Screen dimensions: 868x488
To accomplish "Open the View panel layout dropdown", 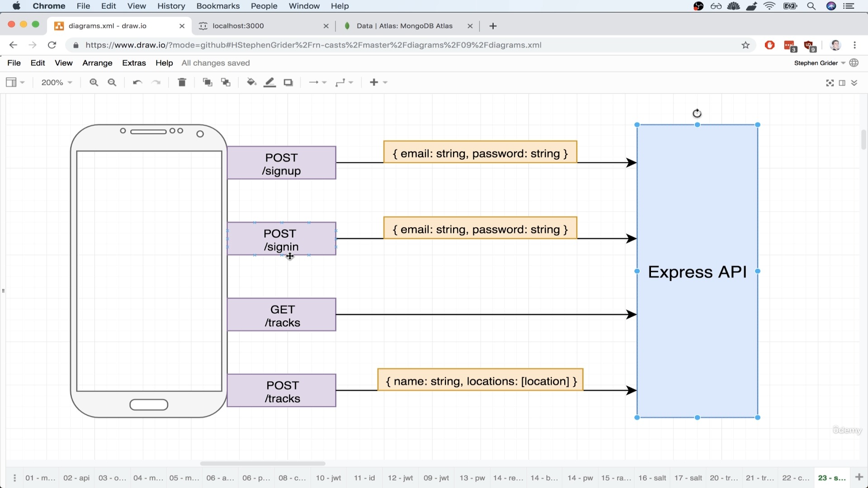I will [15, 82].
